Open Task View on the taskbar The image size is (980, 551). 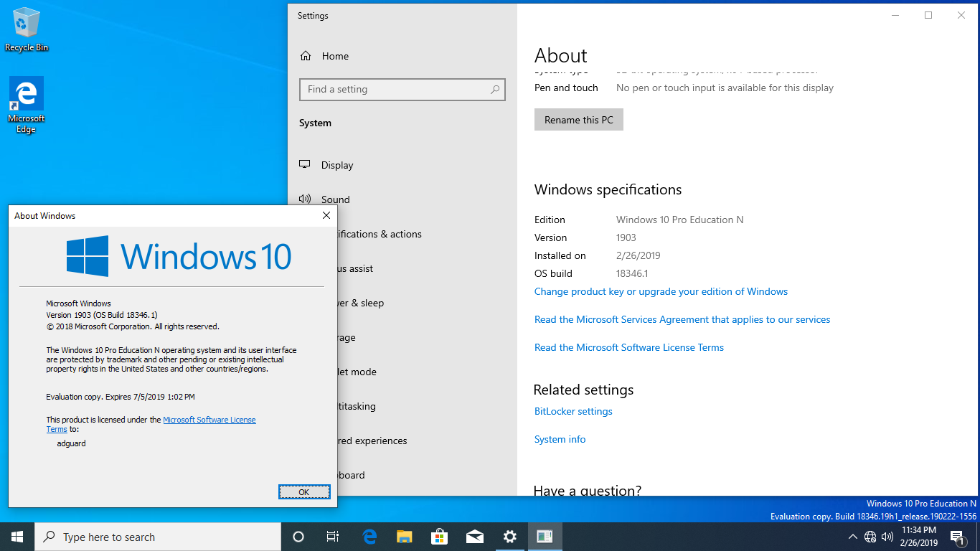pyautogui.click(x=333, y=537)
